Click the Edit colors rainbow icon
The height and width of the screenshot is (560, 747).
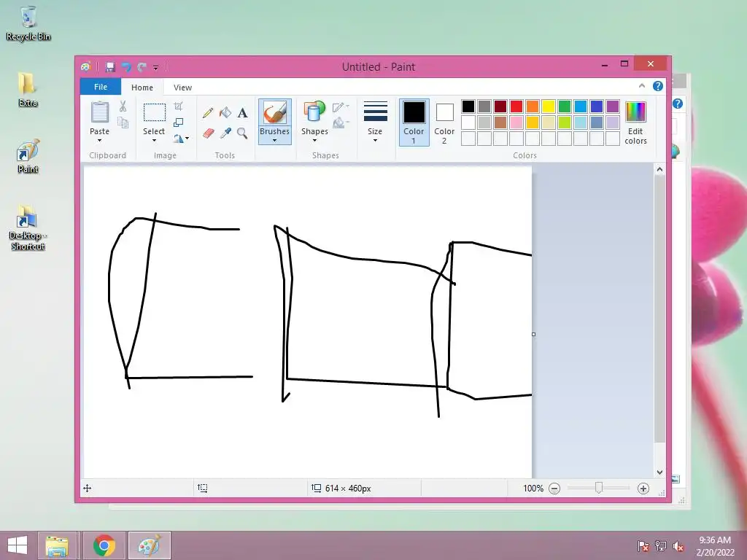pyautogui.click(x=635, y=112)
